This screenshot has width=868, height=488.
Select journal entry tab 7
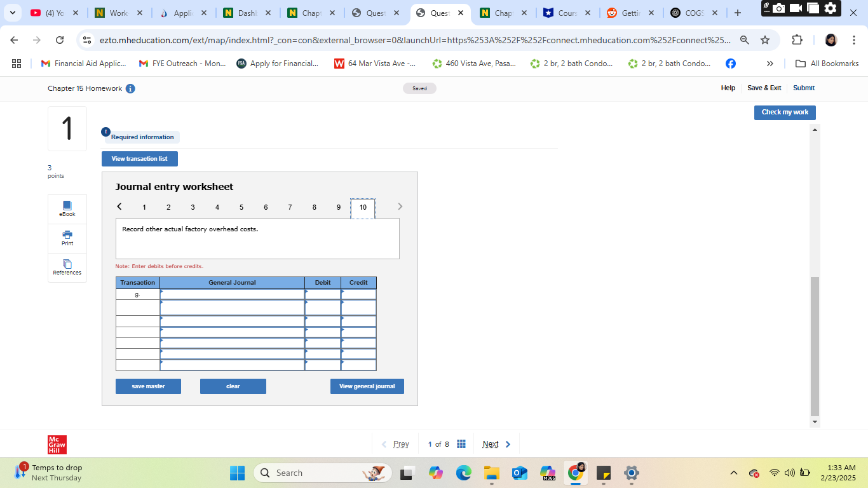(290, 207)
